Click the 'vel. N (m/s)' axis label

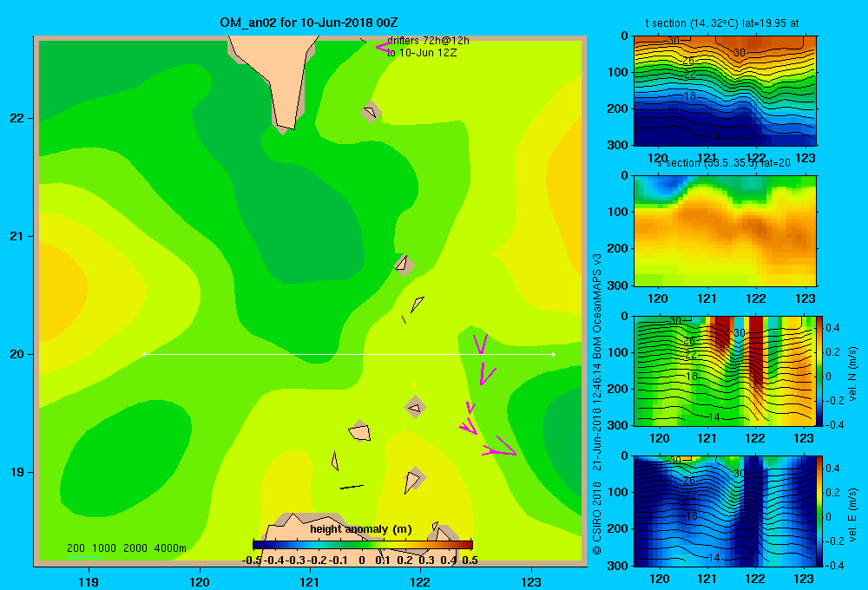pyautogui.click(x=852, y=374)
